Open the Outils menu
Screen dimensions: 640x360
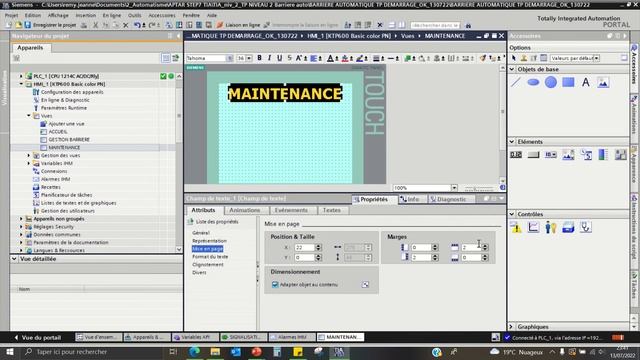(134, 15)
